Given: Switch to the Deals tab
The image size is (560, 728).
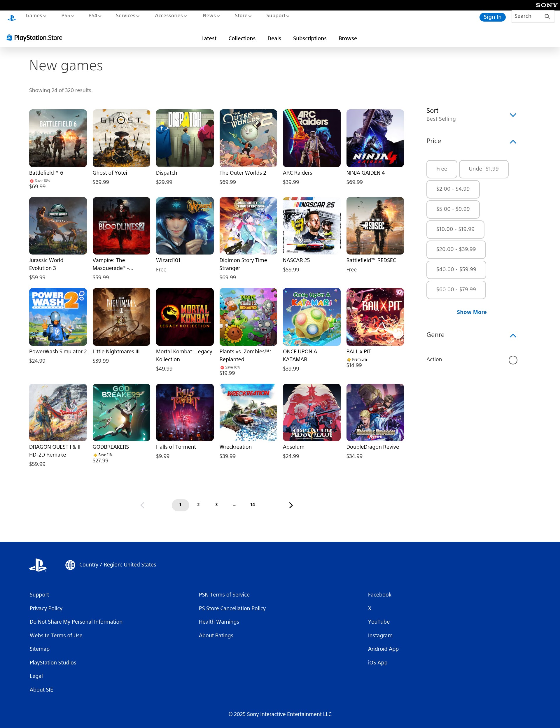Looking at the screenshot, I should pos(274,39).
